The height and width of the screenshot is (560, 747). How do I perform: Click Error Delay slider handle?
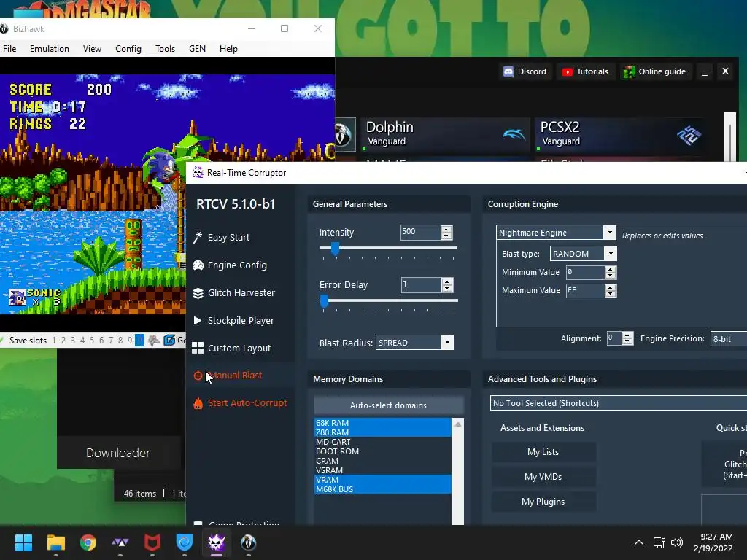tap(324, 301)
